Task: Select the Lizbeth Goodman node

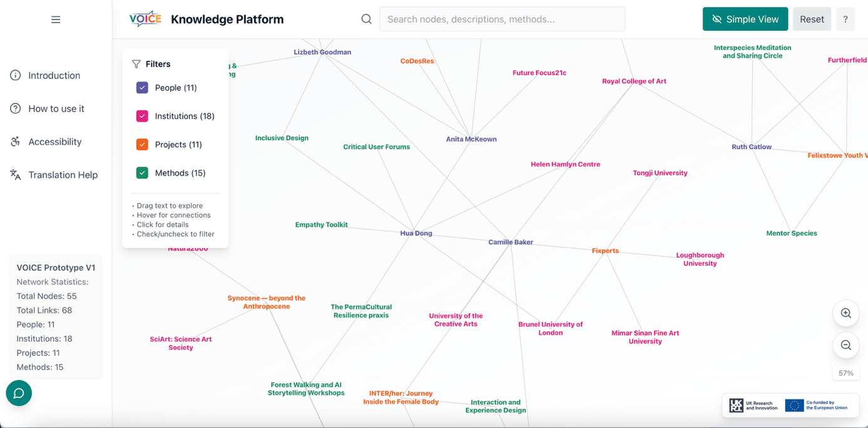Action: [x=322, y=52]
